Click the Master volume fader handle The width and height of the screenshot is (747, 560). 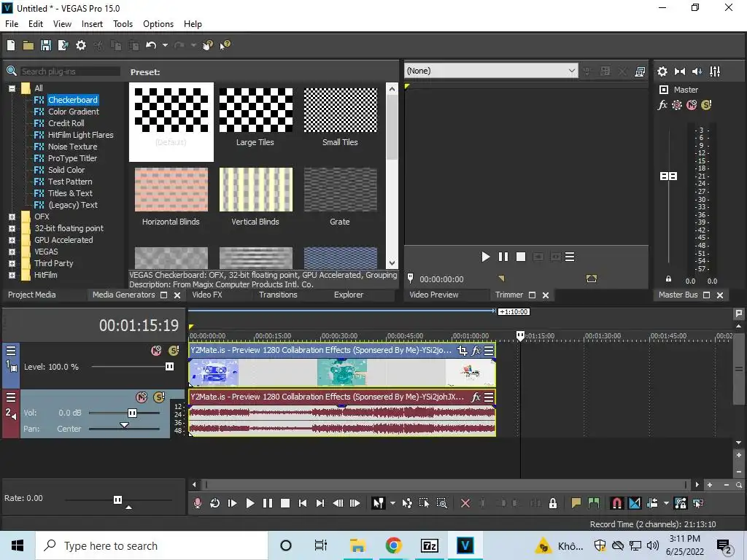668,176
